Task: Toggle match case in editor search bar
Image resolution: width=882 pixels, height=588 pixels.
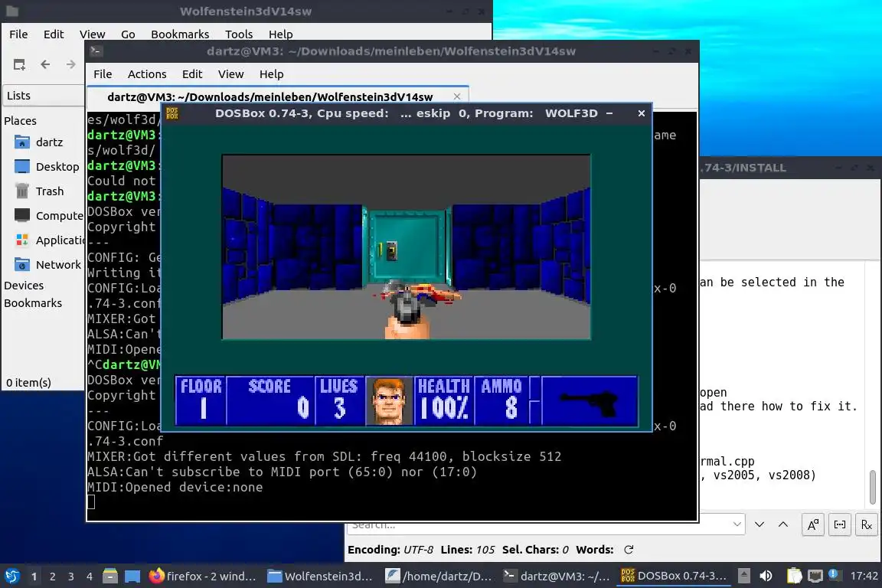Action: click(813, 524)
